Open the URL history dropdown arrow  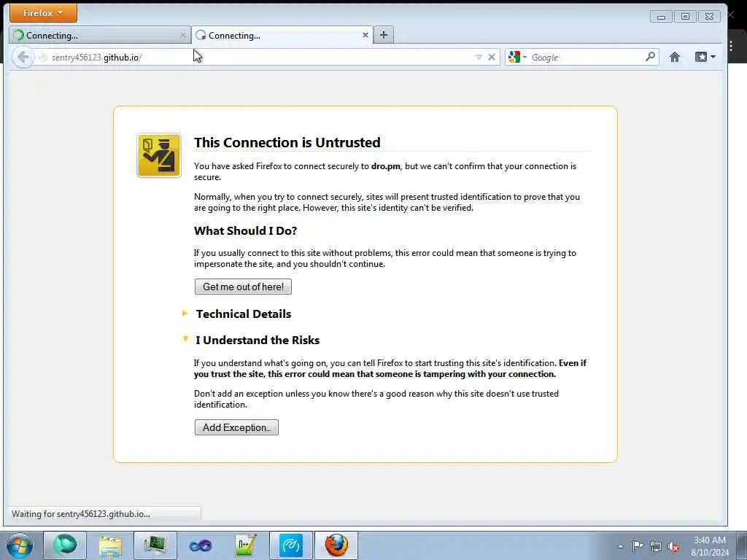point(479,57)
